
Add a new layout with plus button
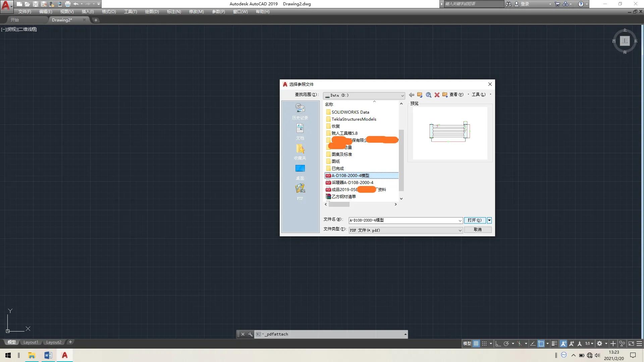point(70,342)
